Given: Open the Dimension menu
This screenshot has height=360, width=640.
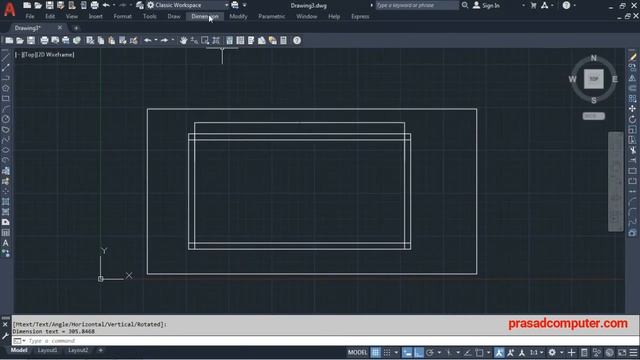Looking at the screenshot, I should pyautogui.click(x=205, y=17).
